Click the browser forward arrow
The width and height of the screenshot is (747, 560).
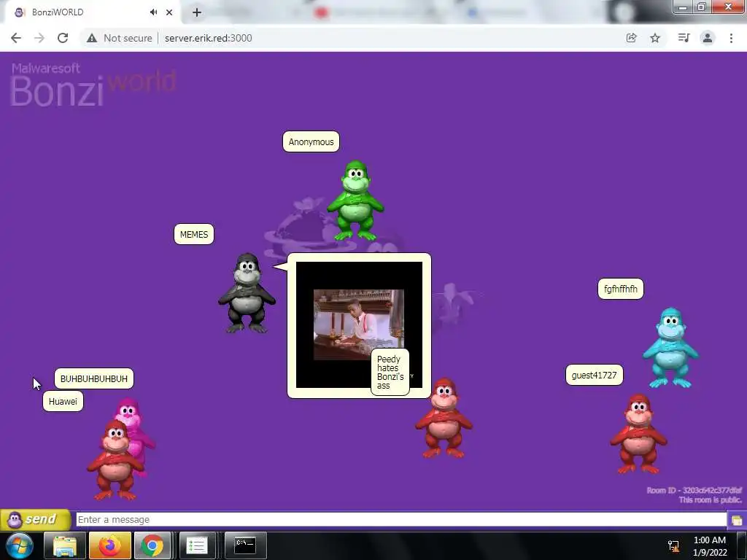tap(39, 38)
